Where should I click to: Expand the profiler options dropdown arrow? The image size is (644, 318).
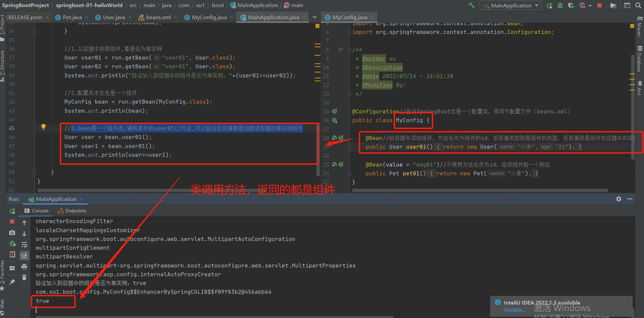point(590,6)
